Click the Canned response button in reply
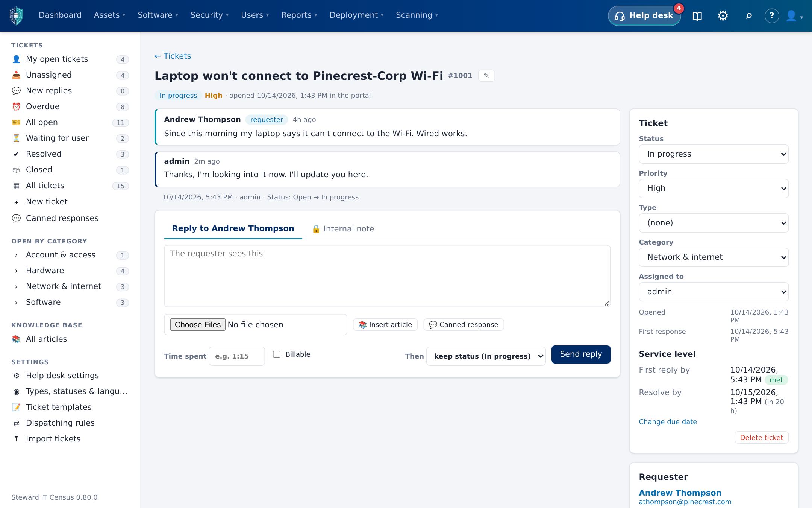Viewport: 812px width, 508px height. tap(464, 325)
